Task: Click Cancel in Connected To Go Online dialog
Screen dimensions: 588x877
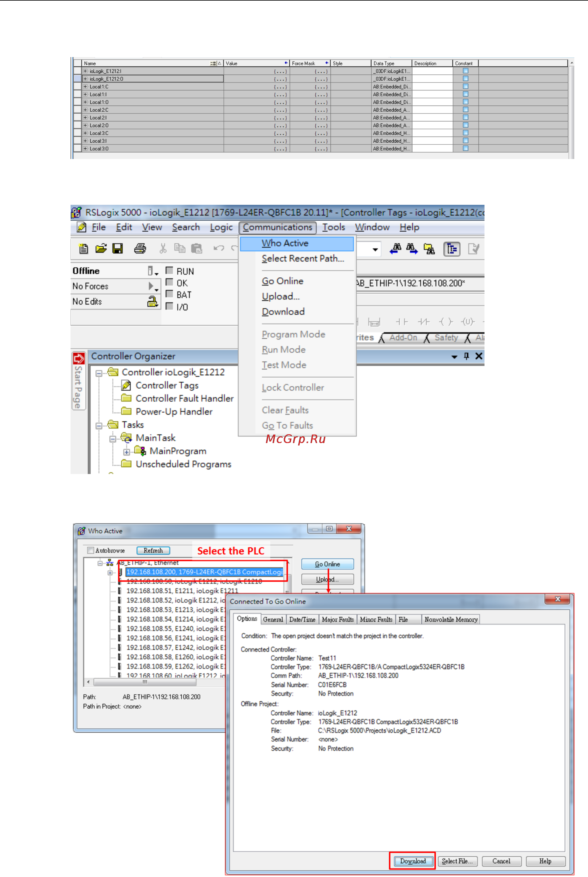Action: click(501, 861)
